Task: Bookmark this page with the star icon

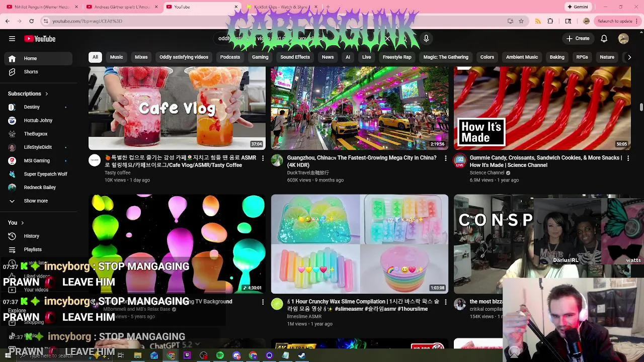Action: (521, 21)
